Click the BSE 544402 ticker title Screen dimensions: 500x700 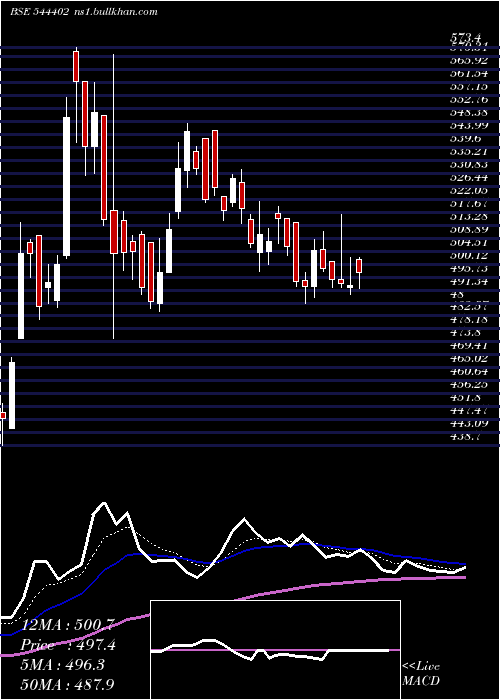coord(39,12)
